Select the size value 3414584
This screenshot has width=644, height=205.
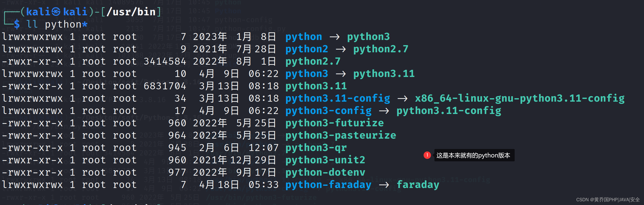[x=165, y=61]
